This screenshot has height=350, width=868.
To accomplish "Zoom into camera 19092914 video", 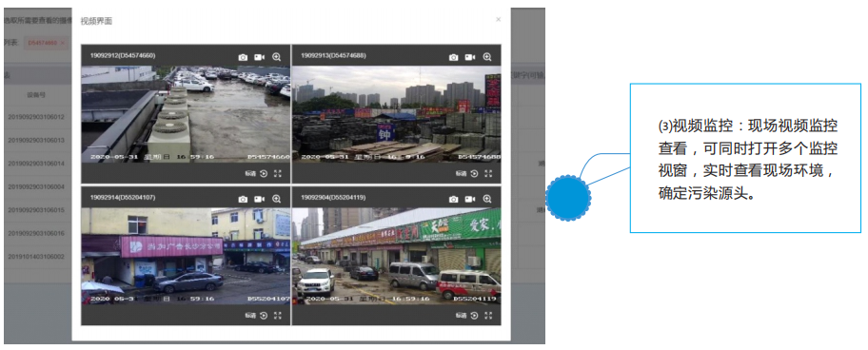I will pos(276,199).
